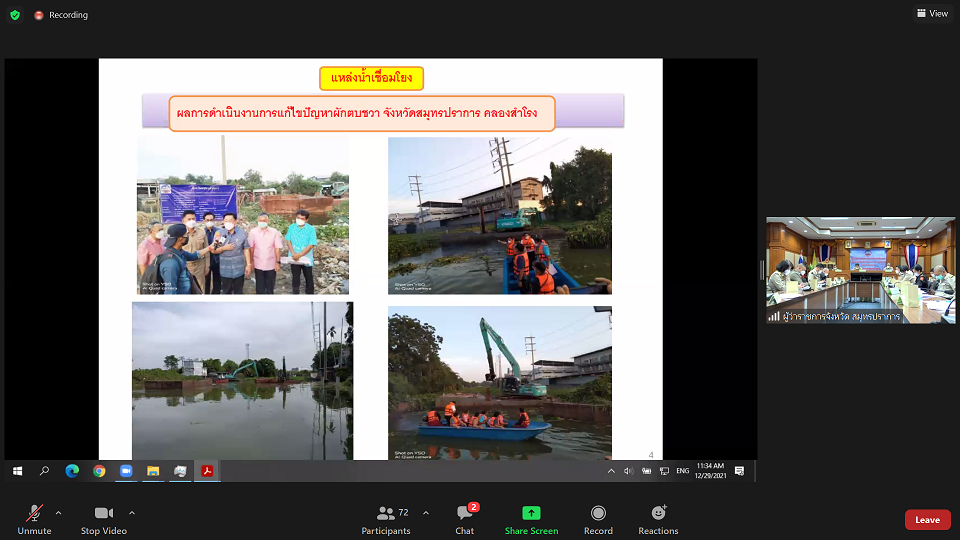Open Adobe Acrobat icon in shared taskbar

(207, 471)
